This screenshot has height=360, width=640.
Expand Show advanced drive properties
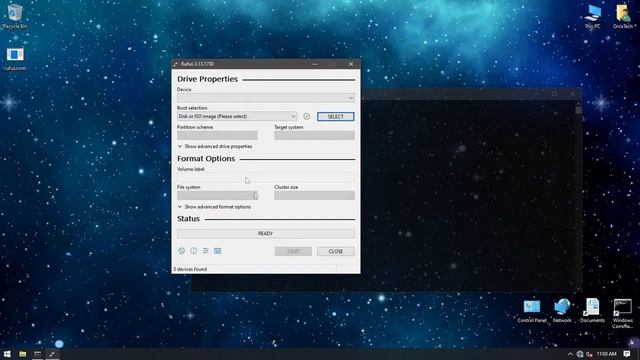(x=215, y=146)
